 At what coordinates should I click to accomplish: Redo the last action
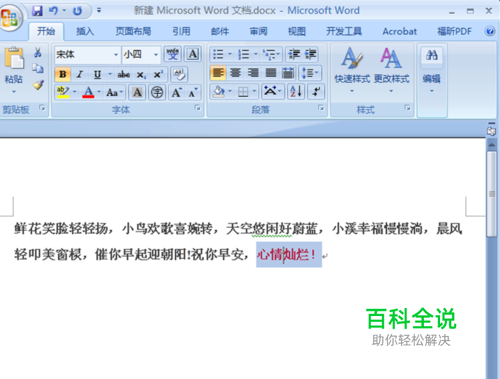(77, 11)
